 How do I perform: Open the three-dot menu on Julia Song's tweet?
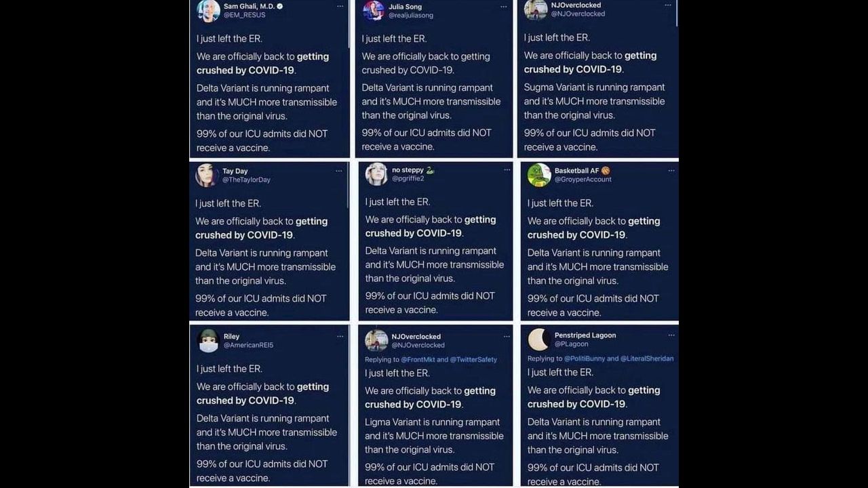click(x=503, y=7)
